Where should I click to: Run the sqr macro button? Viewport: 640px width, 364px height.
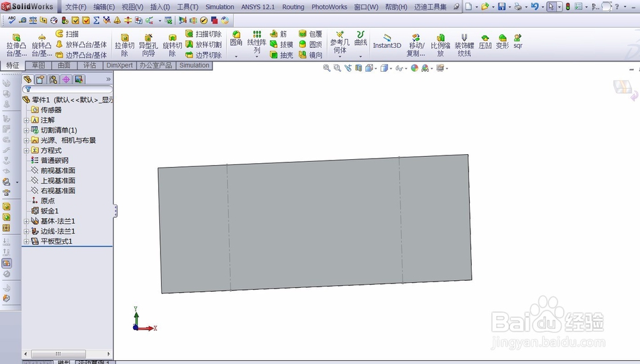tap(518, 42)
